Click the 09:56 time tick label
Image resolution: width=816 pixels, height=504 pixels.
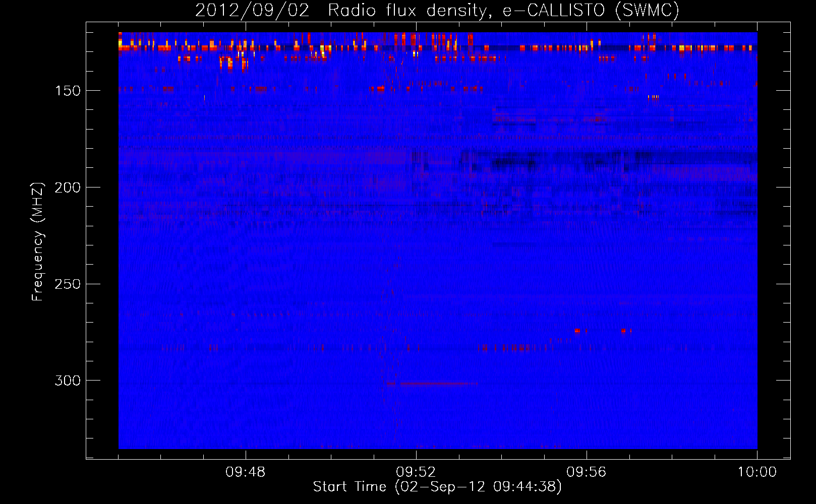click(x=587, y=472)
